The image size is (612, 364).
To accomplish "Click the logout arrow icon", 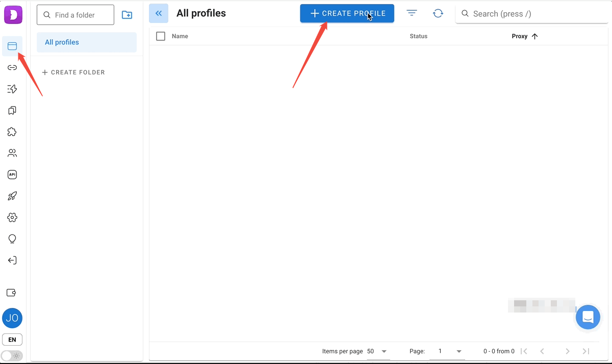I will (x=12, y=261).
